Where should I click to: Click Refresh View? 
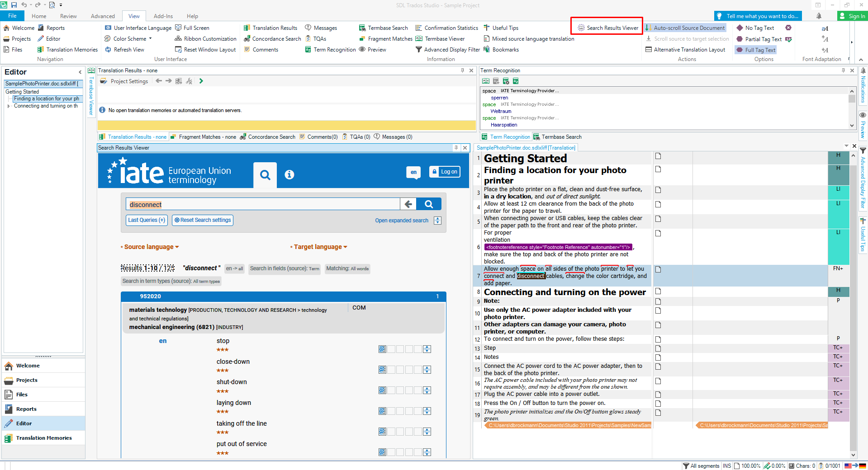124,50
